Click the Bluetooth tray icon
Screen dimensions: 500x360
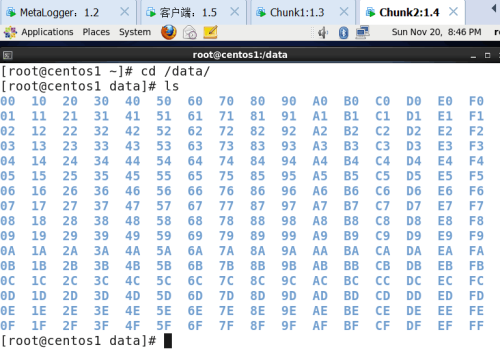coord(343,33)
